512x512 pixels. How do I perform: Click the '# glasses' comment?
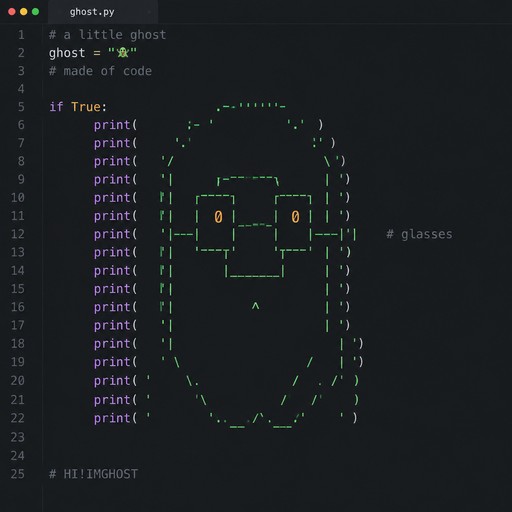click(x=419, y=234)
